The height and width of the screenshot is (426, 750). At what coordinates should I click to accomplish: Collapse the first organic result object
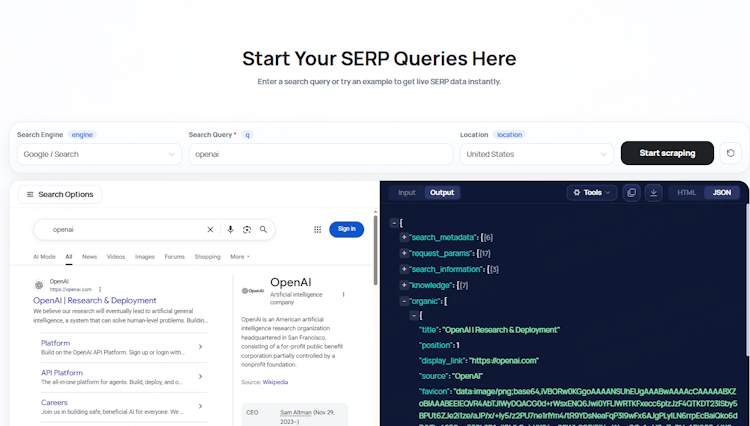pyautogui.click(x=414, y=315)
